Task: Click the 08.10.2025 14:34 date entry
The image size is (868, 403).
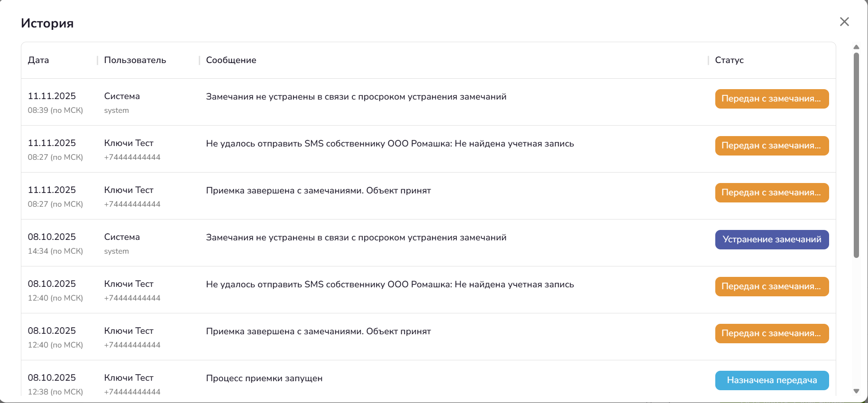Action: tap(52, 237)
